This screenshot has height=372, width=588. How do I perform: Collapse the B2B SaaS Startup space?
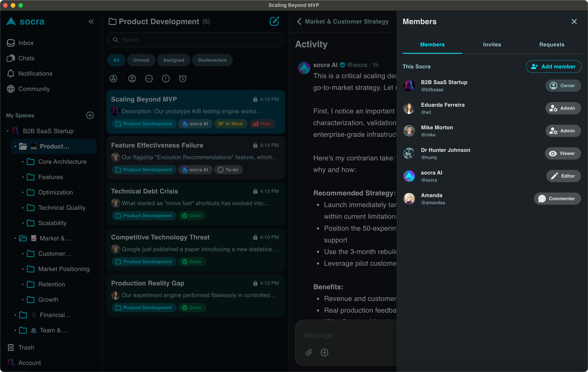pyautogui.click(x=8, y=131)
